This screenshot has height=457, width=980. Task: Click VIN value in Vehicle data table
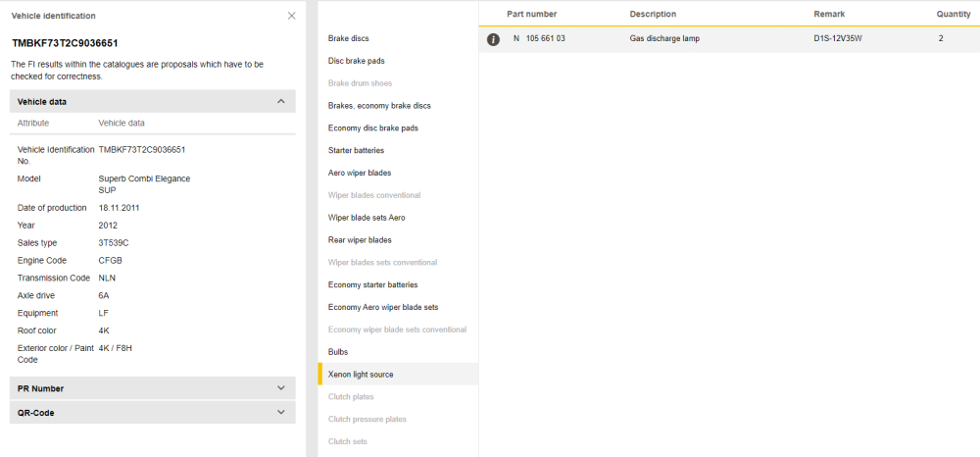pos(142,150)
